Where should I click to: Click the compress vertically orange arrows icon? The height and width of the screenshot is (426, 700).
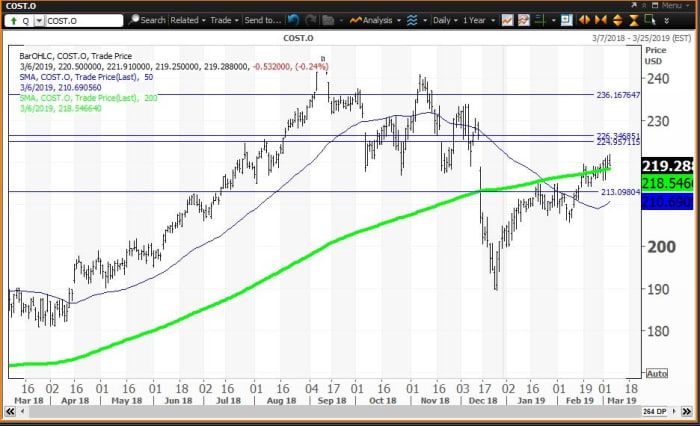coord(634,20)
